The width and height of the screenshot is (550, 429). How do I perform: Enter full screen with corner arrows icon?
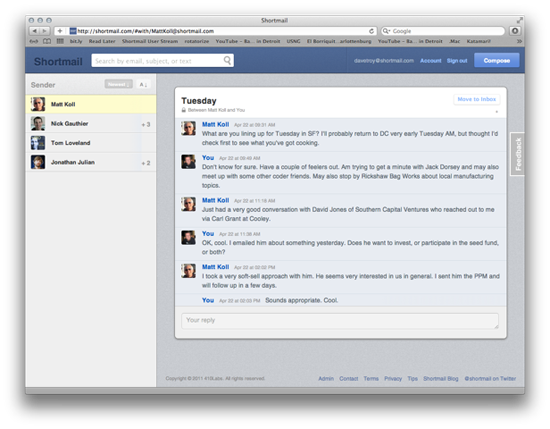tap(519, 20)
